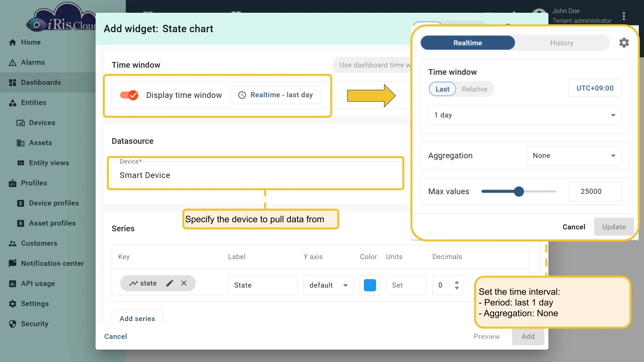Click the Max values slider handle
Viewport: 644px width, 362px height.
tap(519, 191)
